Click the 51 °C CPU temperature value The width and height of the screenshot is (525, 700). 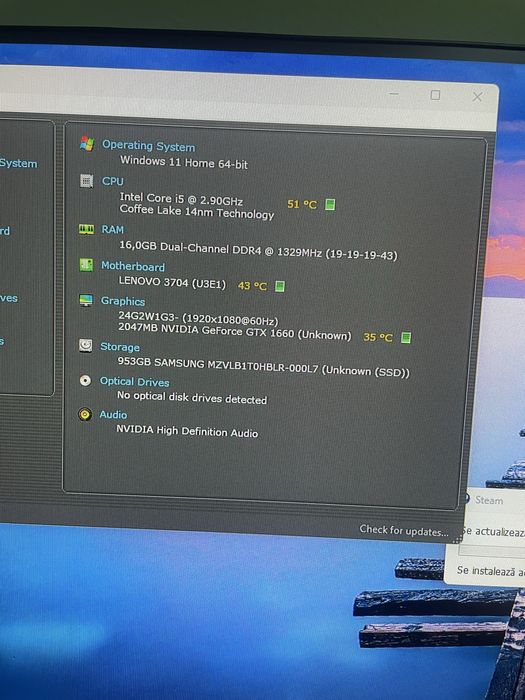point(302,204)
